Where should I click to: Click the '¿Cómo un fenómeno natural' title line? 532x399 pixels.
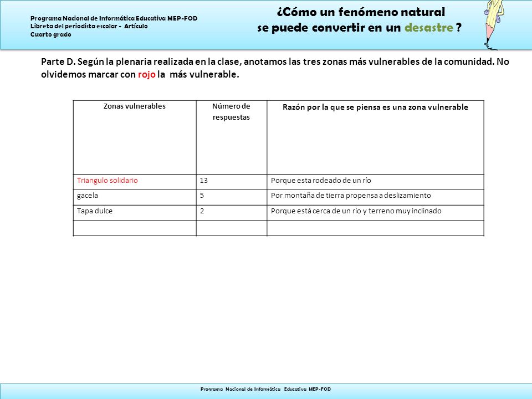pyautogui.click(x=361, y=12)
